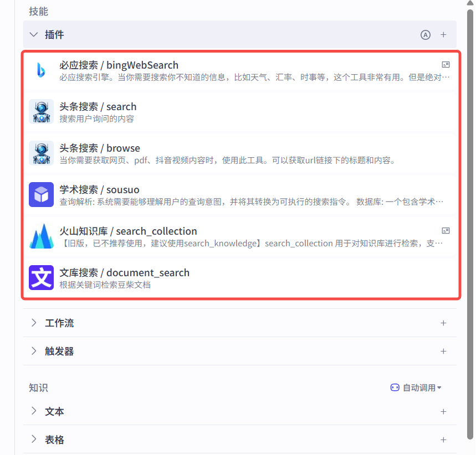Expand the 表格 knowledge section
The width and height of the screenshot is (476, 455).
(x=34, y=439)
